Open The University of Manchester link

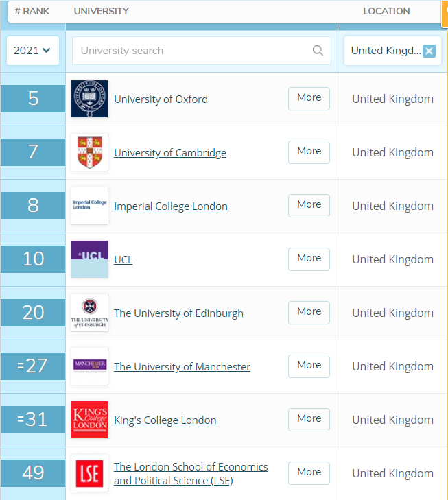coord(182,367)
